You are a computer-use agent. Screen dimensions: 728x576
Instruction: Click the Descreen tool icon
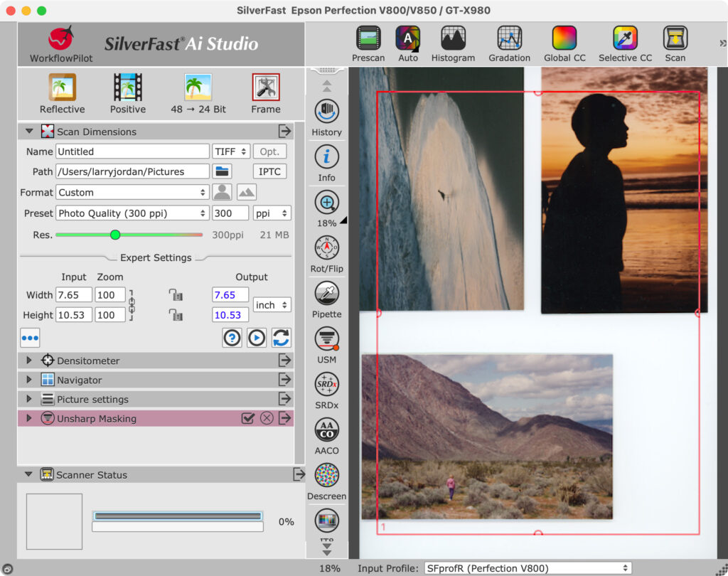(x=326, y=476)
